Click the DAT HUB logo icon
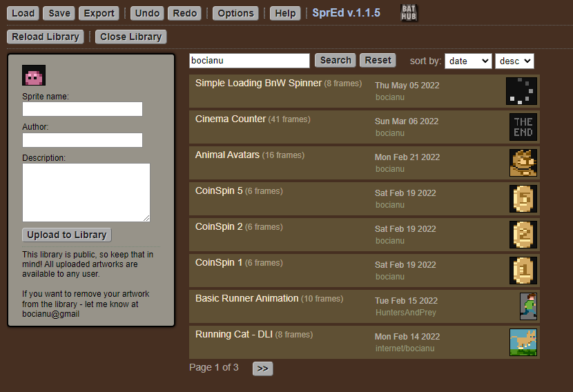 [409, 12]
